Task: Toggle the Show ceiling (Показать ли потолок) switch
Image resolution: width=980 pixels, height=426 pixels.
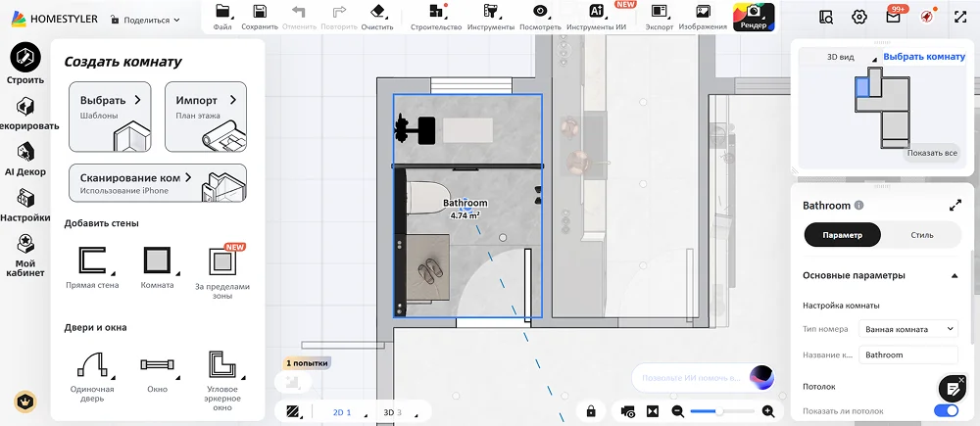Action: coord(946,411)
